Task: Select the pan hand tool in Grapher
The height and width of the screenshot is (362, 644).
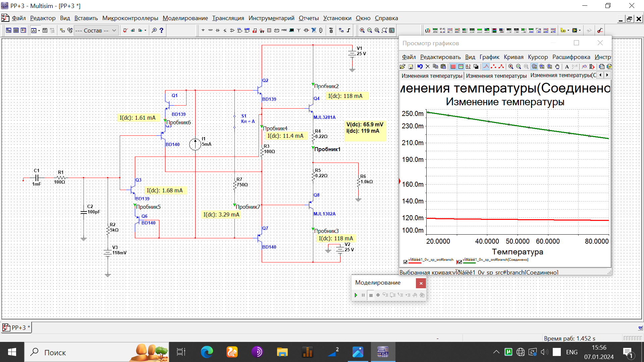Action: [x=557, y=66]
